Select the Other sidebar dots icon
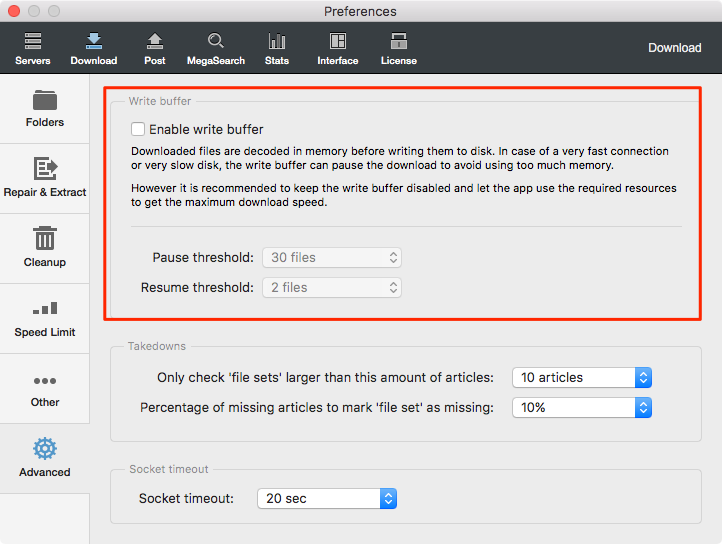 [x=45, y=381]
